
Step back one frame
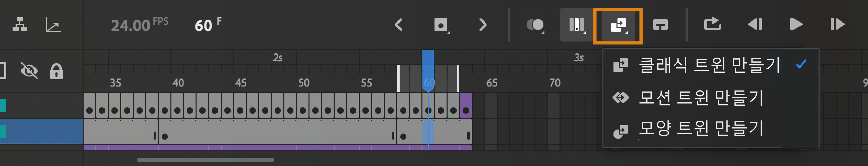[755, 25]
